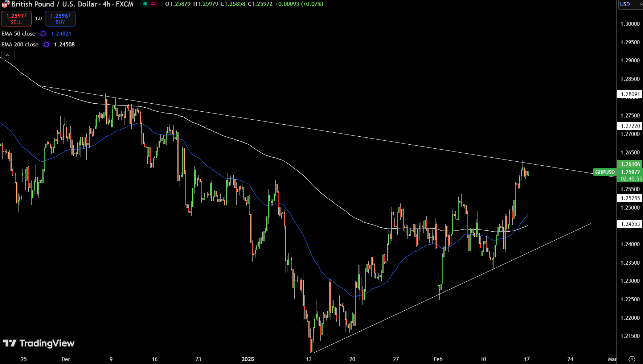Viewport: 643px width, 364px height.
Task: Click the open value O1.25879
Action: pyautogui.click(x=178, y=4)
